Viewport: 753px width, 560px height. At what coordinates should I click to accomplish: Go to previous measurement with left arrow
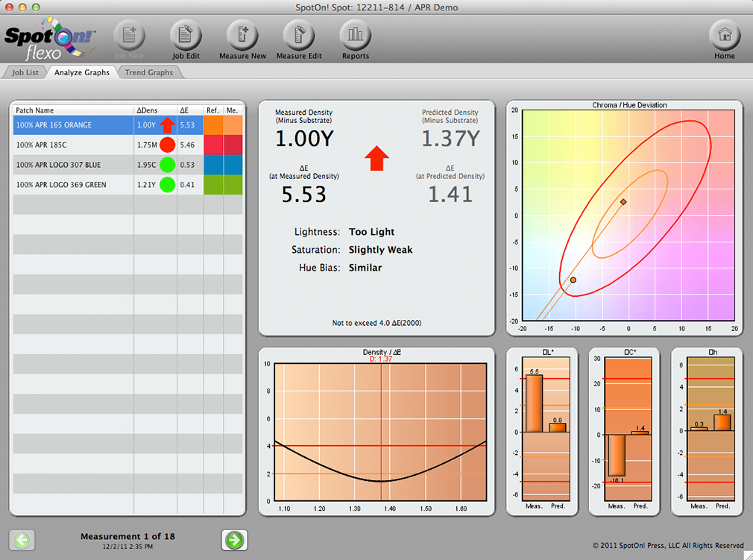tap(22, 541)
